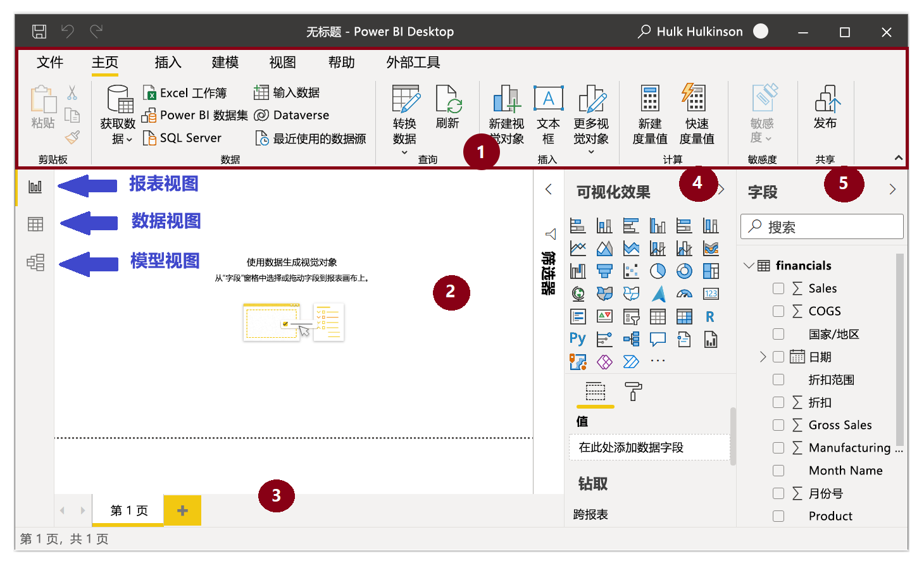This screenshot has width=924, height=568.
Task: Click the ellipsis for more visuals
Action: [x=658, y=361]
